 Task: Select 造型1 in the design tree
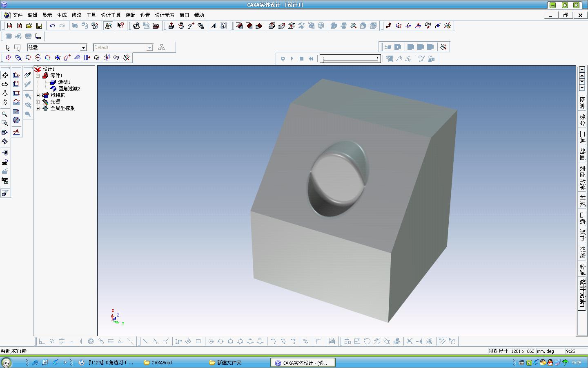(x=64, y=82)
